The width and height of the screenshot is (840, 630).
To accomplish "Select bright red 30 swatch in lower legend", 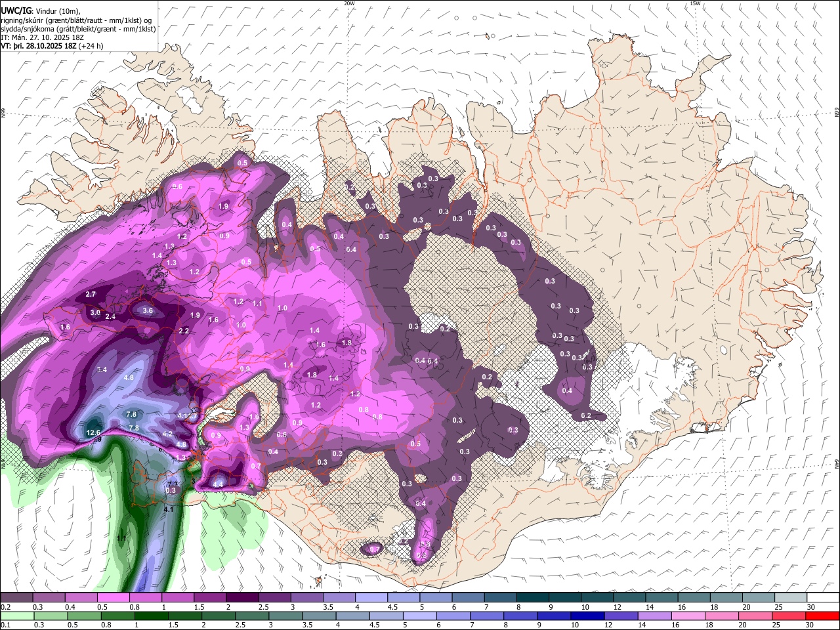I will pos(822,616).
